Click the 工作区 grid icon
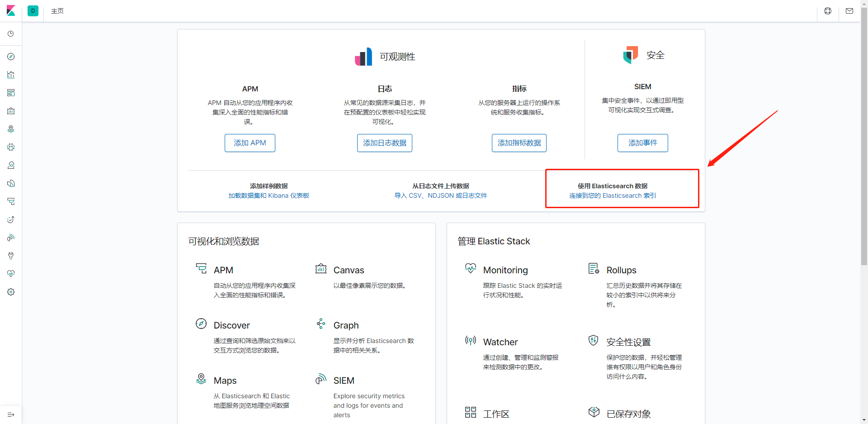This screenshot has height=424, width=868. coord(471,412)
